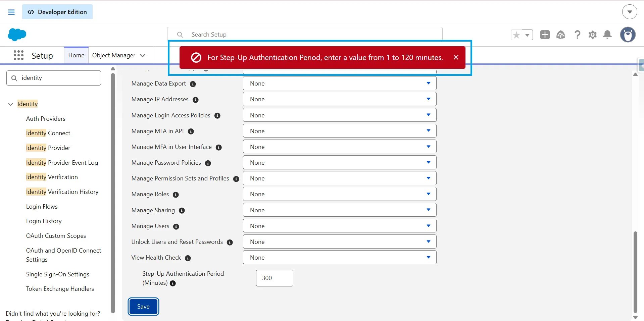Open Auth Providers in sidebar
Screen dimensions: 644x321
point(46,118)
